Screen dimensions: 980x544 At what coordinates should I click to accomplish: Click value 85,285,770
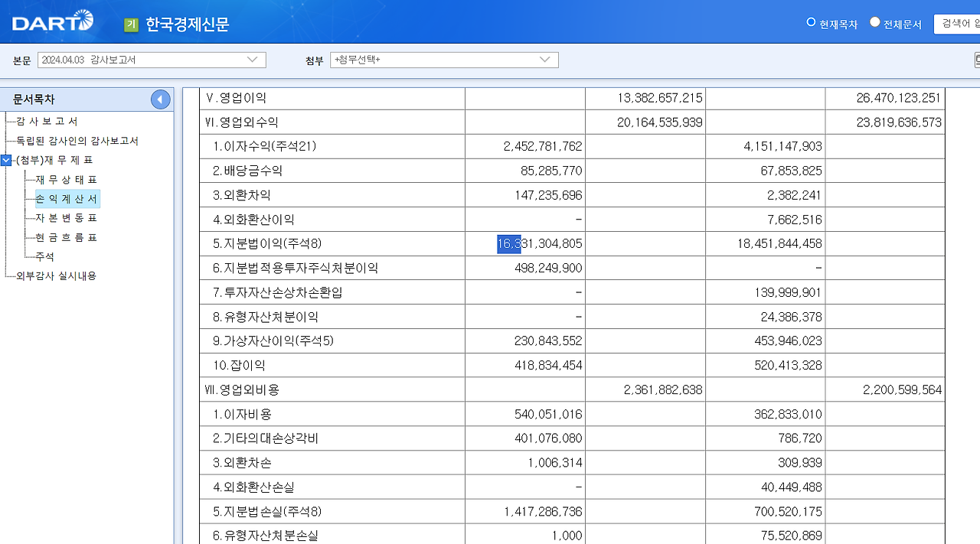tap(551, 171)
